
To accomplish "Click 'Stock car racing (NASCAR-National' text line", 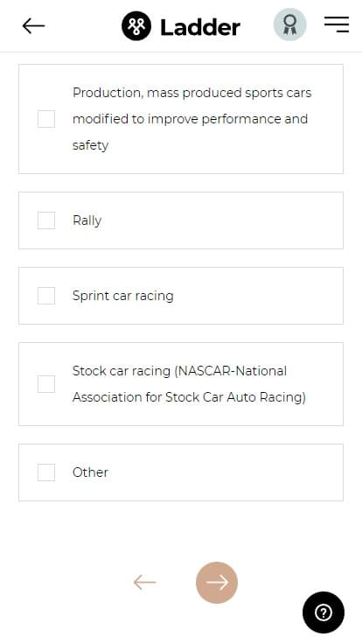I will pos(180,371).
